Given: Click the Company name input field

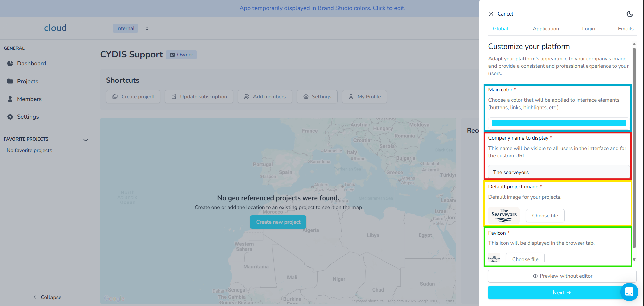Looking at the screenshot, I should click(559, 172).
